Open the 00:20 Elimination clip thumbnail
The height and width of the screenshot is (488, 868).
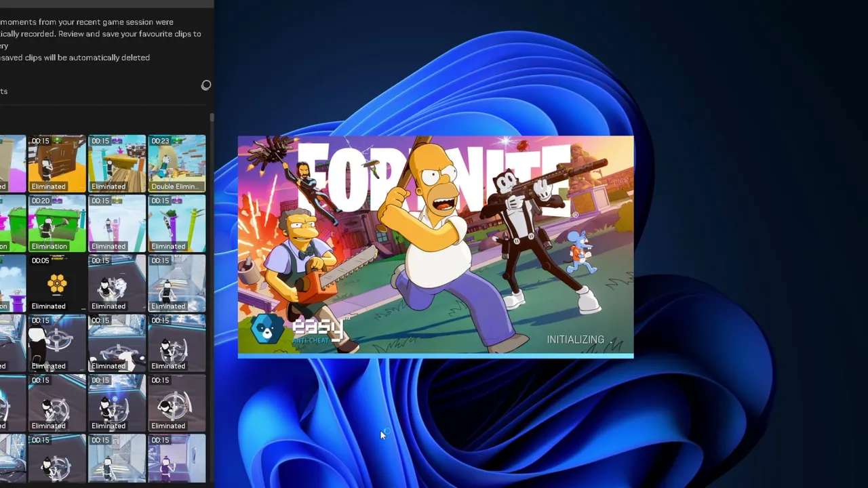tap(58, 224)
